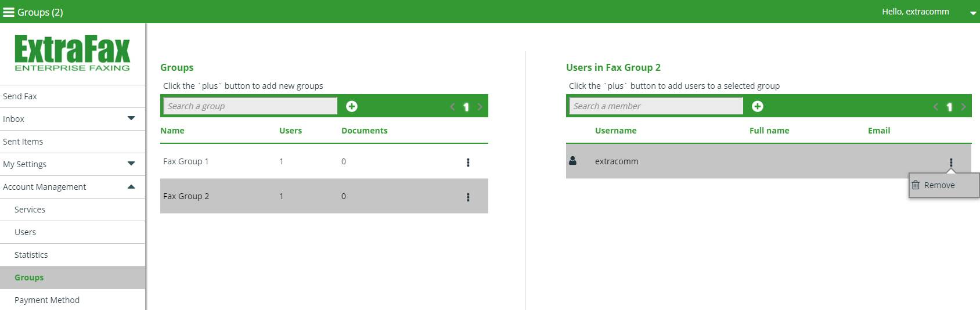Open the Hello, extracomm account dropdown
Image resolution: width=980 pixels, height=310 pixels.
973,13
